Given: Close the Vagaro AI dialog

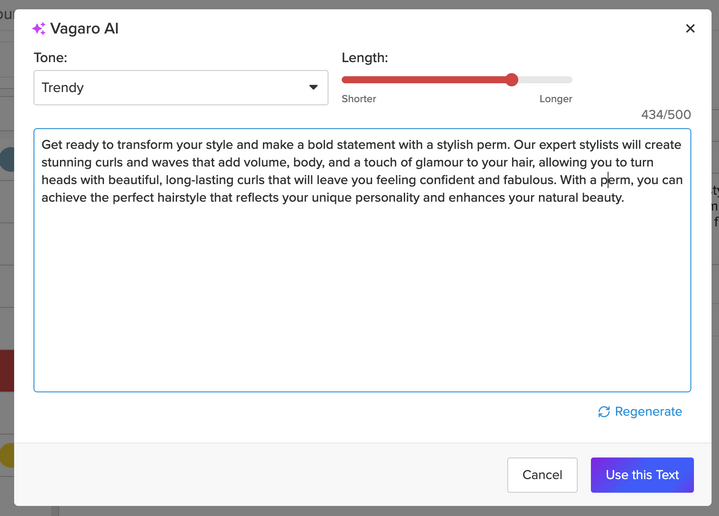Looking at the screenshot, I should click(x=690, y=28).
